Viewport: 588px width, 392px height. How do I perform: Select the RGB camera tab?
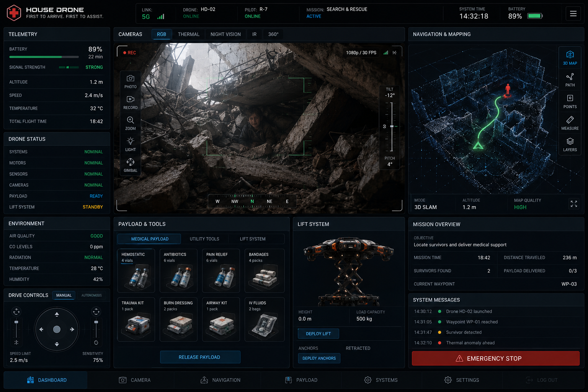coord(162,34)
